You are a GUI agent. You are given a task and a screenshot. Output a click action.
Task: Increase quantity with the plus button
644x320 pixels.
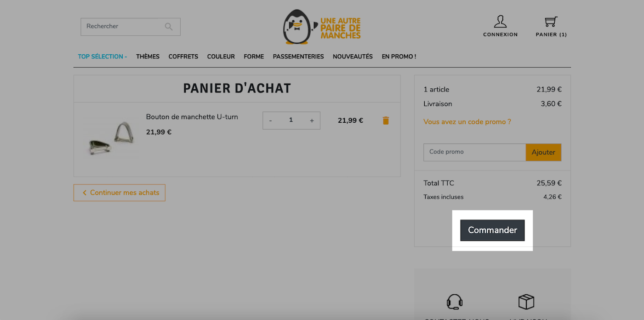(x=312, y=120)
